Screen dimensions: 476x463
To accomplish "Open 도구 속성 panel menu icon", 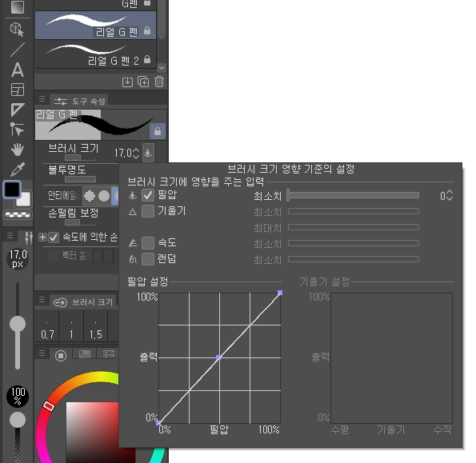I will pos(42,99).
